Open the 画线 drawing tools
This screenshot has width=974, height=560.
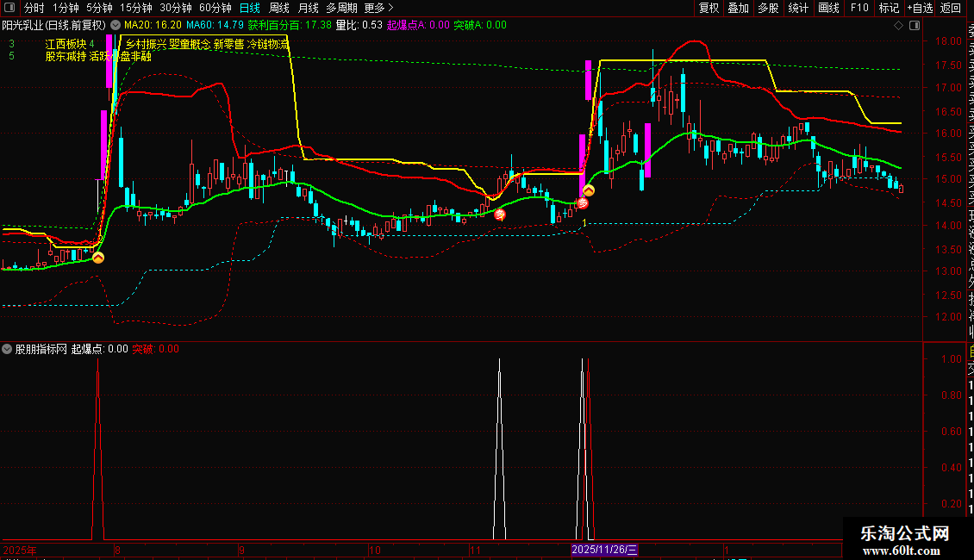tap(828, 8)
